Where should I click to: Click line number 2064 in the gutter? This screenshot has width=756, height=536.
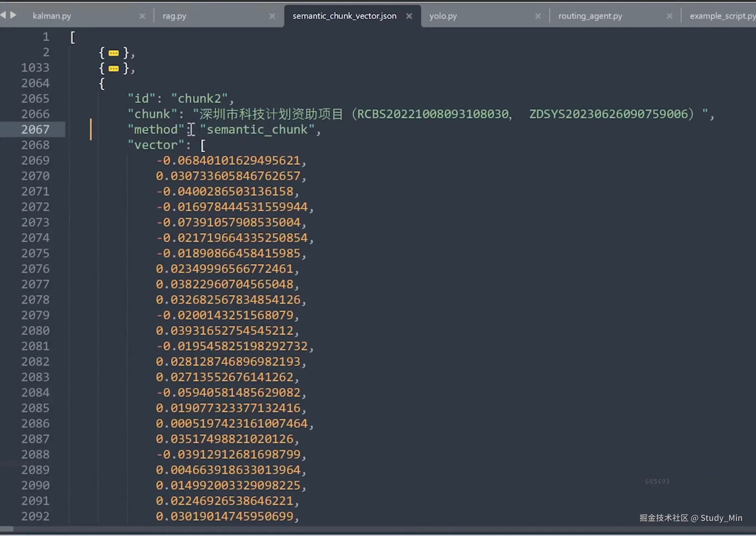[35, 83]
